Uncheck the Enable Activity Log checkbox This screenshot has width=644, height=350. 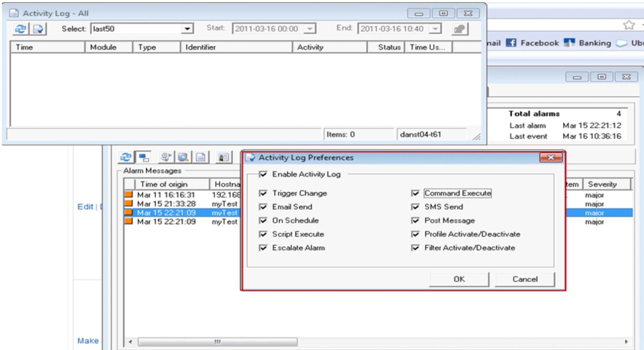[x=263, y=174]
